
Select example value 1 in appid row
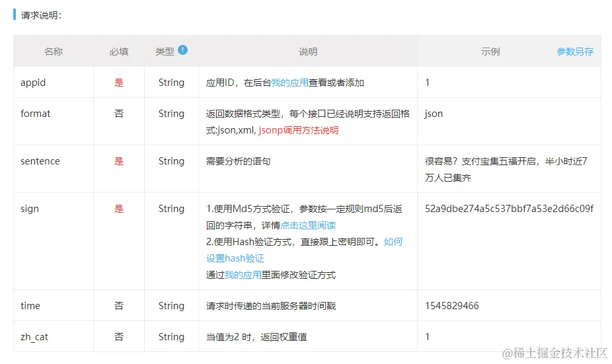[x=428, y=83]
